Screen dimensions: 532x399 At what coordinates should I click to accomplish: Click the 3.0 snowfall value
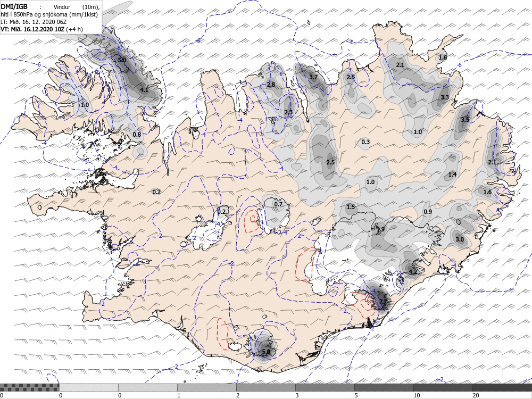(460, 239)
